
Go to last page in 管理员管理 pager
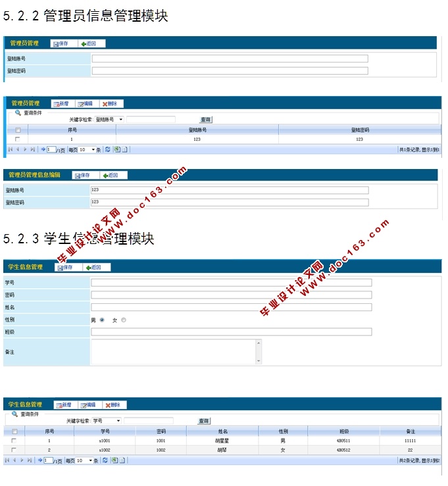pyautogui.click(x=32, y=150)
